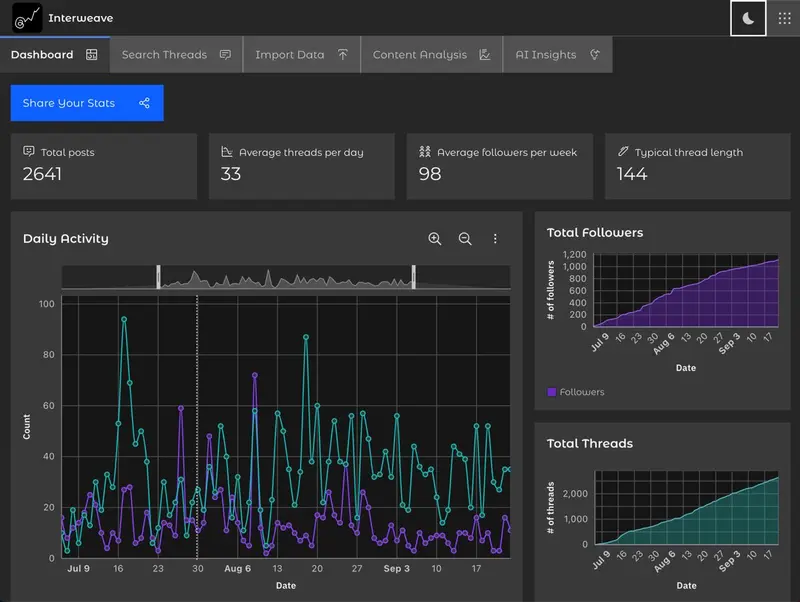Click the Average threads per day chart icon
Image resolution: width=800 pixels, height=602 pixels.
pos(227,152)
